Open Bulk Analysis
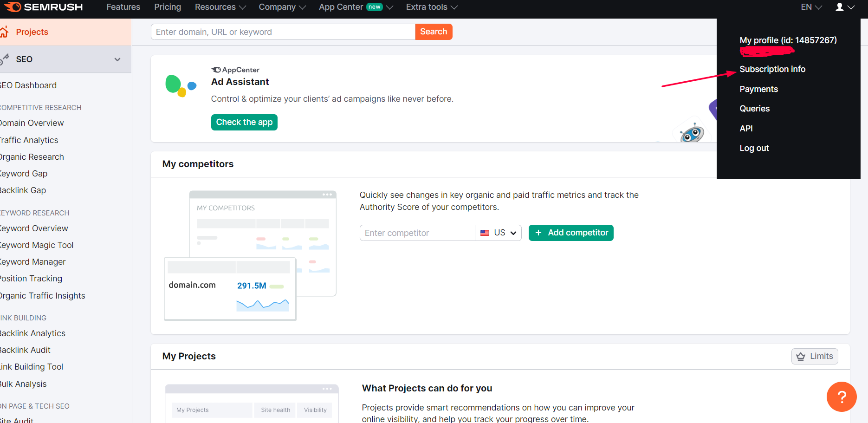 23,384
